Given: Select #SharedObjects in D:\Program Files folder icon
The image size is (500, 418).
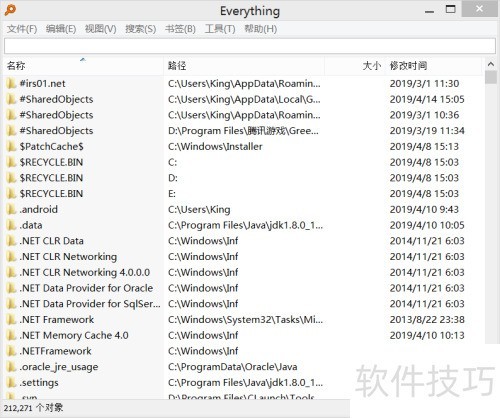Looking at the screenshot, I should 11,130.
